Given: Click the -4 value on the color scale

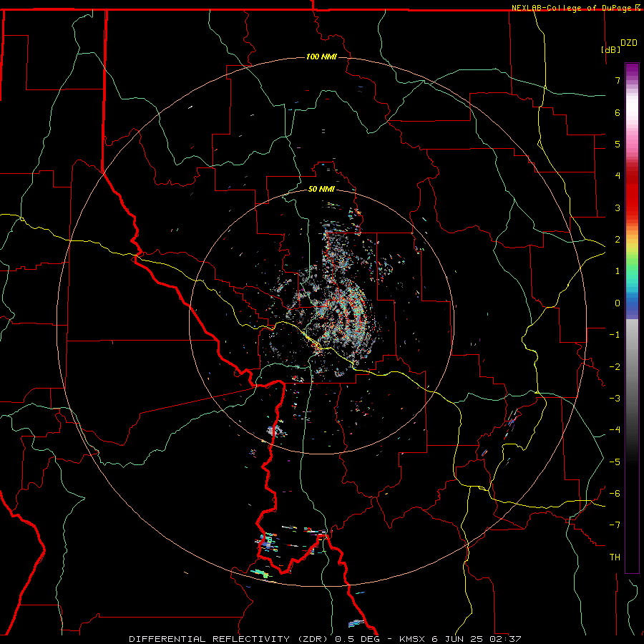Looking at the screenshot, I should 615,430.
